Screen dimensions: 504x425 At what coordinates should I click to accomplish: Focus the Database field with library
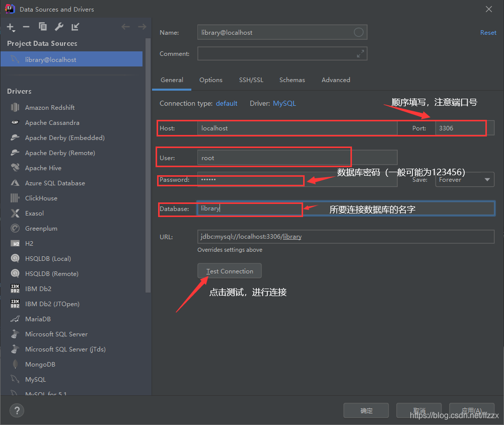click(x=346, y=208)
